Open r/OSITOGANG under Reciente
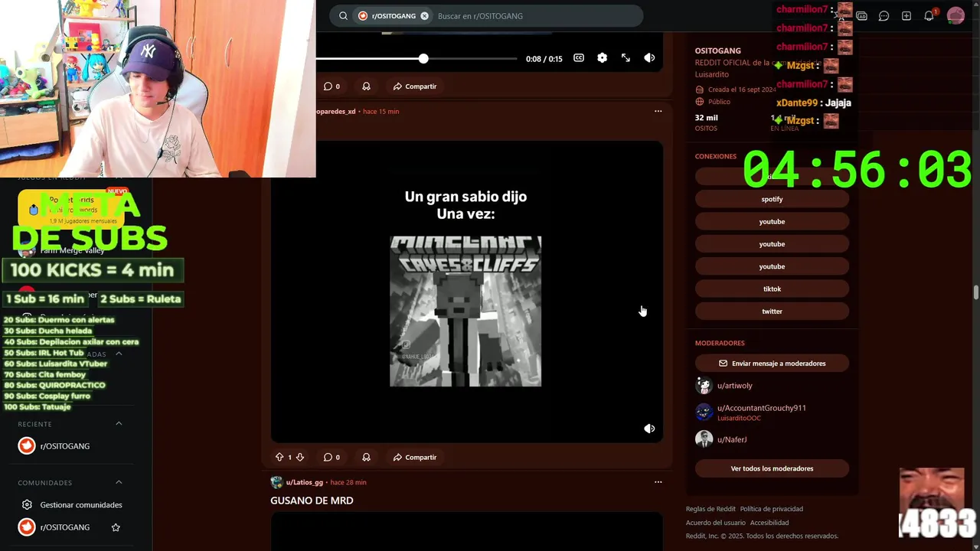The width and height of the screenshot is (980, 551). click(x=64, y=446)
